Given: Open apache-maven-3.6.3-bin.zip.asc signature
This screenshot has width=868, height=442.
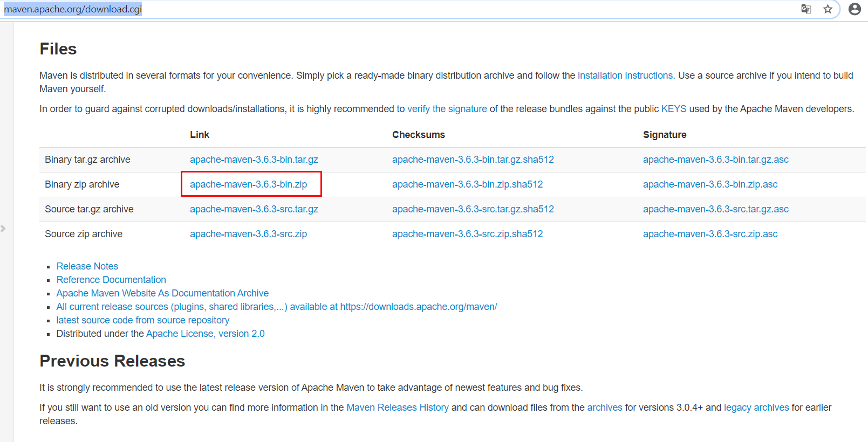Looking at the screenshot, I should pyautogui.click(x=710, y=184).
